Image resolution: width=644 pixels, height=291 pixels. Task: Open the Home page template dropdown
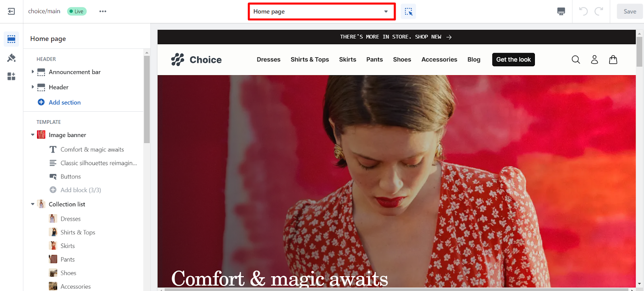[x=321, y=12]
